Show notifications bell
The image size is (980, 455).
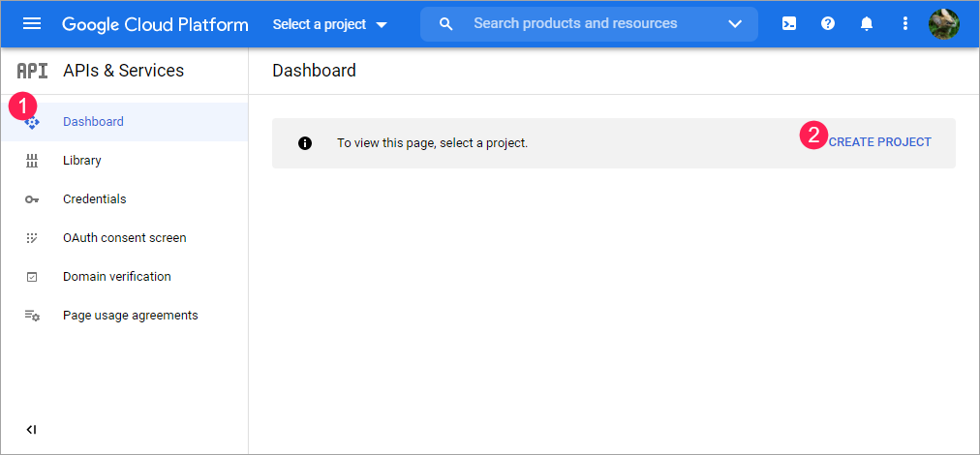[867, 24]
